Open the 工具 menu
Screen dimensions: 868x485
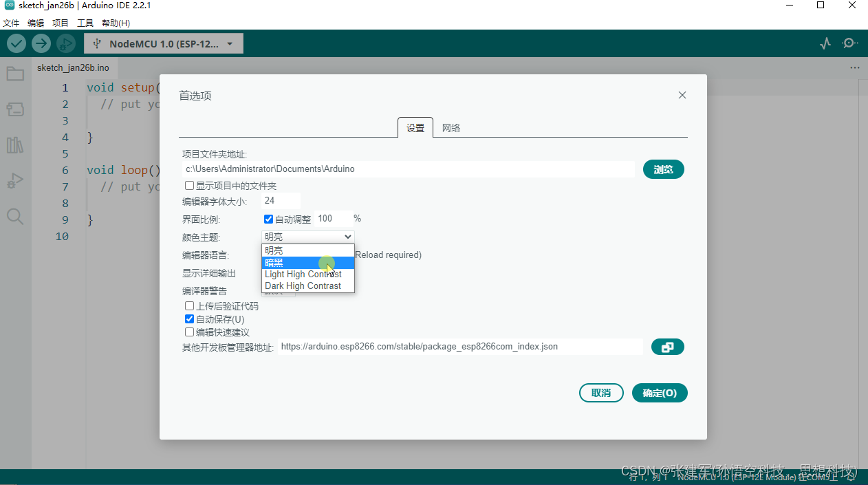(85, 23)
